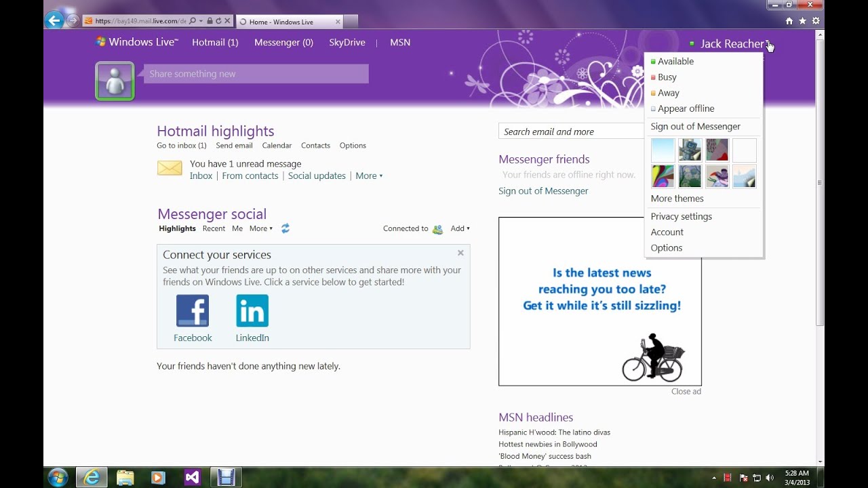Viewport: 868px width, 488px height.
Task: Click the security lock icon in address bar
Action: point(210,21)
